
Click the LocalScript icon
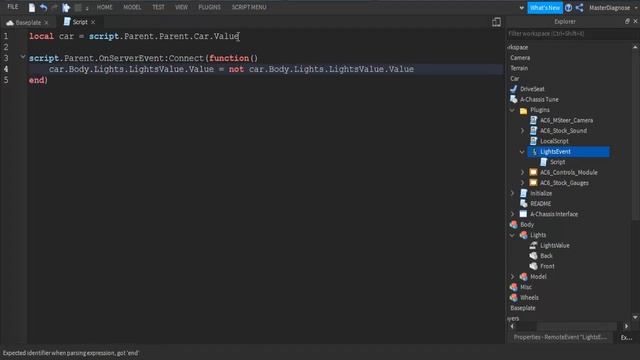(533, 141)
